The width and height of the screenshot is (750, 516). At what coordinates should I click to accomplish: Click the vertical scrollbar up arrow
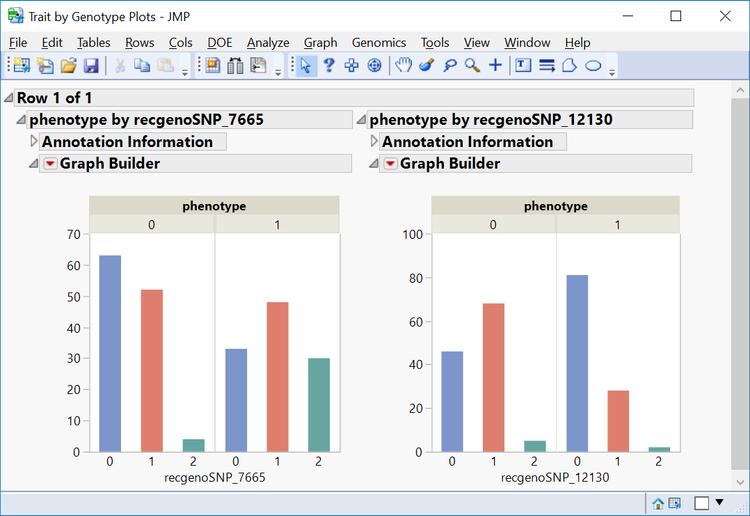tap(740, 90)
